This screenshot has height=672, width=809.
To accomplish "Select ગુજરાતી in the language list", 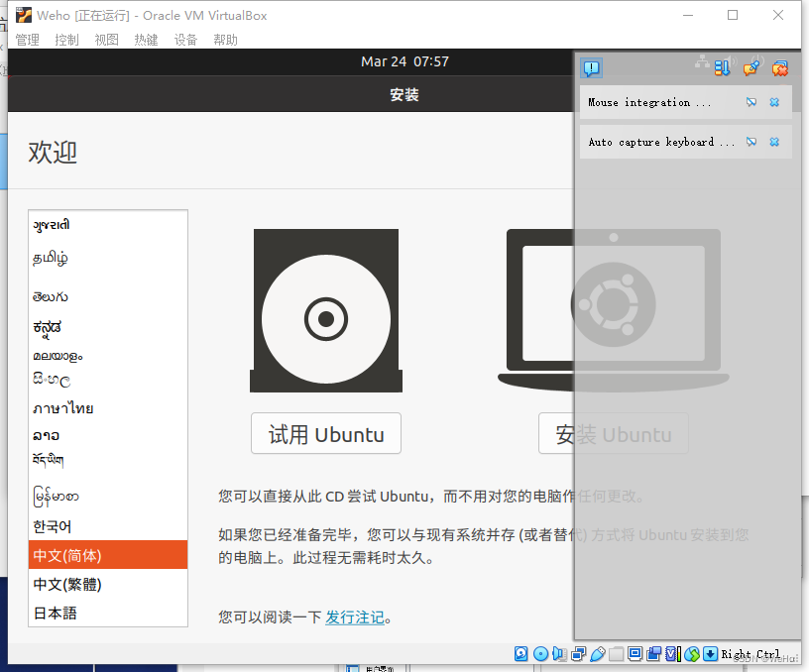I will pos(108,225).
